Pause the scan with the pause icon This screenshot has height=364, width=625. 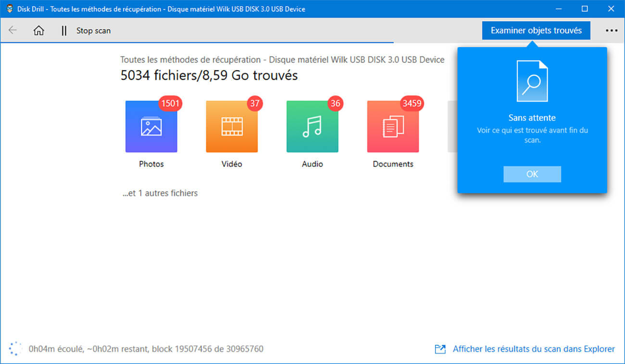click(x=64, y=30)
